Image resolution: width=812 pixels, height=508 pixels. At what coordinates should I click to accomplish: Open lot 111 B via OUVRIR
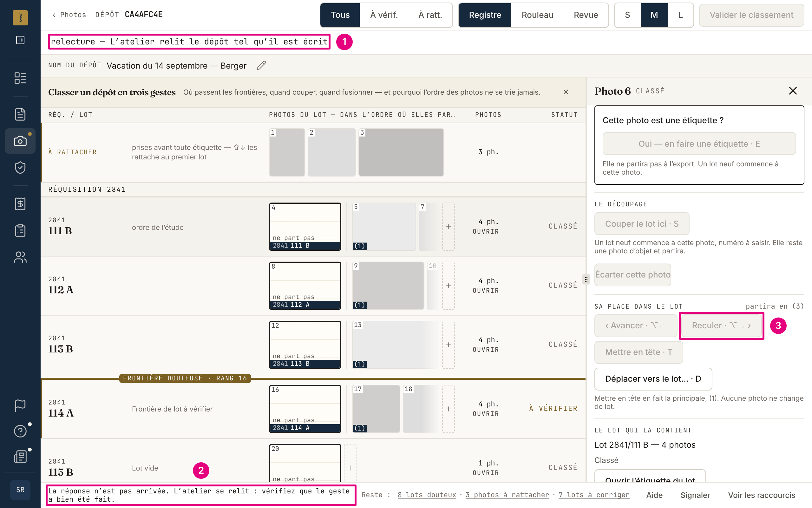pyautogui.click(x=486, y=231)
